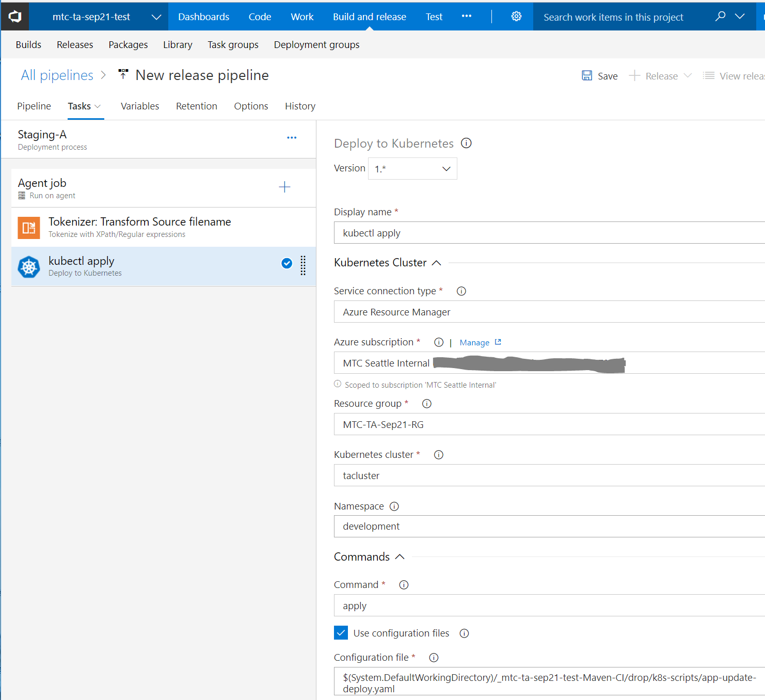This screenshot has height=700, width=765.
Task: Click the kubectl apply drag handle
Action: tap(303, 265)
